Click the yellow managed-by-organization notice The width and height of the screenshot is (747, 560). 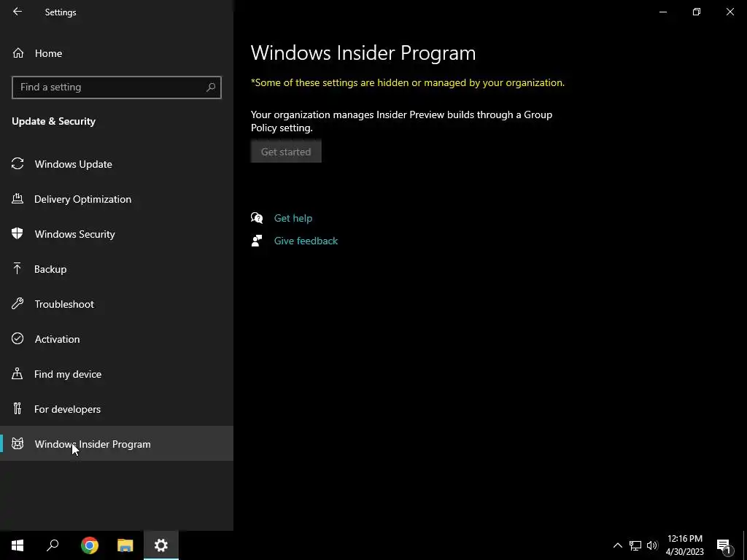(408, 82)
